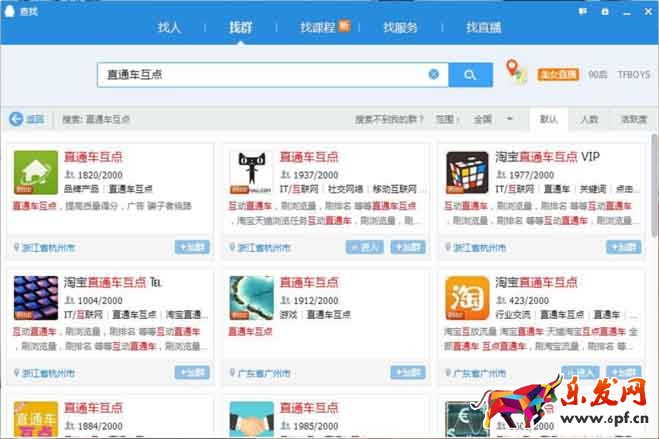Click the magnifier search button
The height and width of the screenshot is (439, 659).
tap(469, 74)
